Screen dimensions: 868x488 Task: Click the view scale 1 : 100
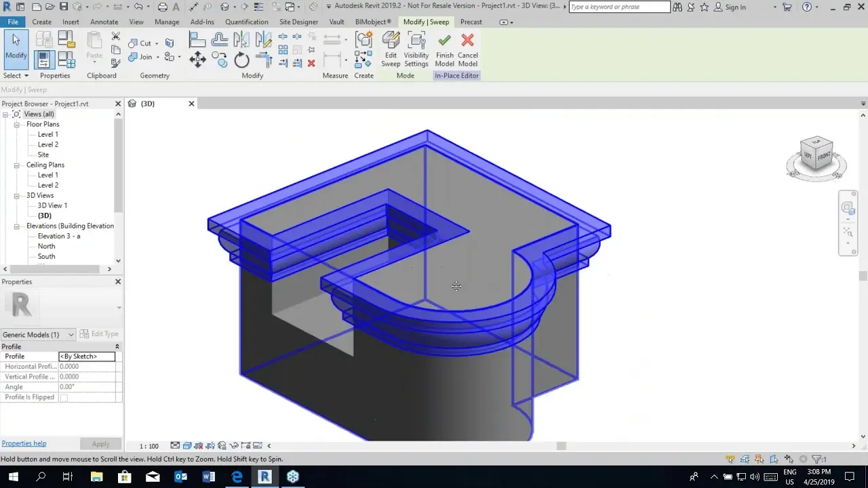(x=149, y=446)
